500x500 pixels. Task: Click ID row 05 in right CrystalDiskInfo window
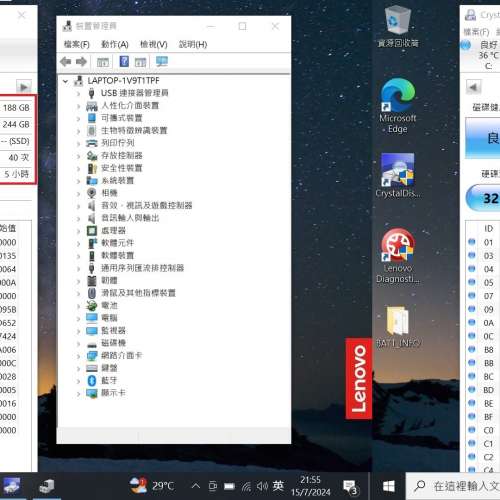pyautogui.click(x=483, y=283)
